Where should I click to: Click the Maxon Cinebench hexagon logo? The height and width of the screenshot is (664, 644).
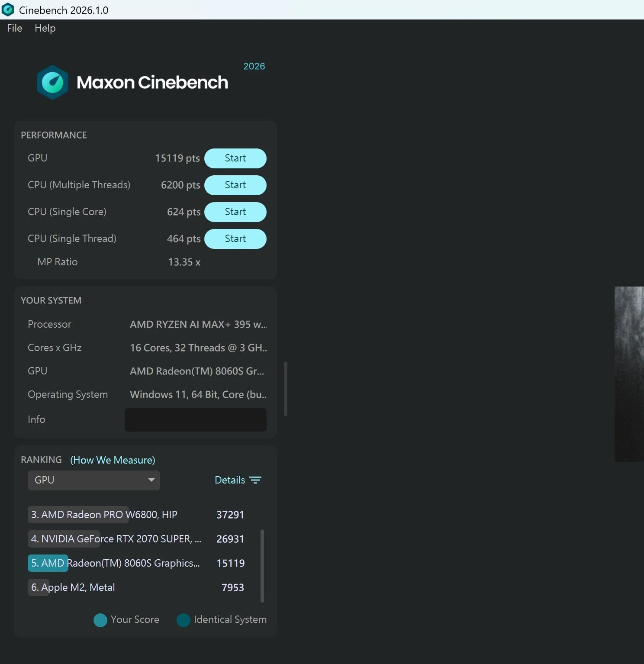click(x=52, y=82)
